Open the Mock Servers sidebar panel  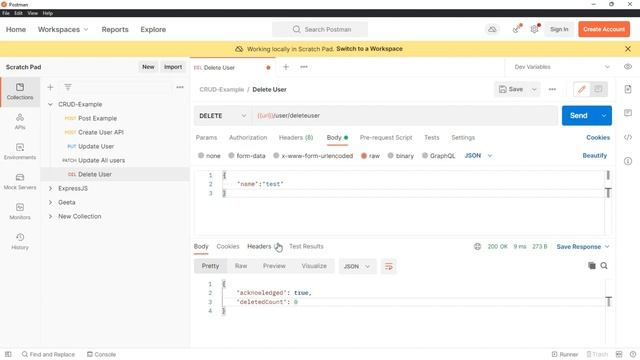[x=20, y=182]
